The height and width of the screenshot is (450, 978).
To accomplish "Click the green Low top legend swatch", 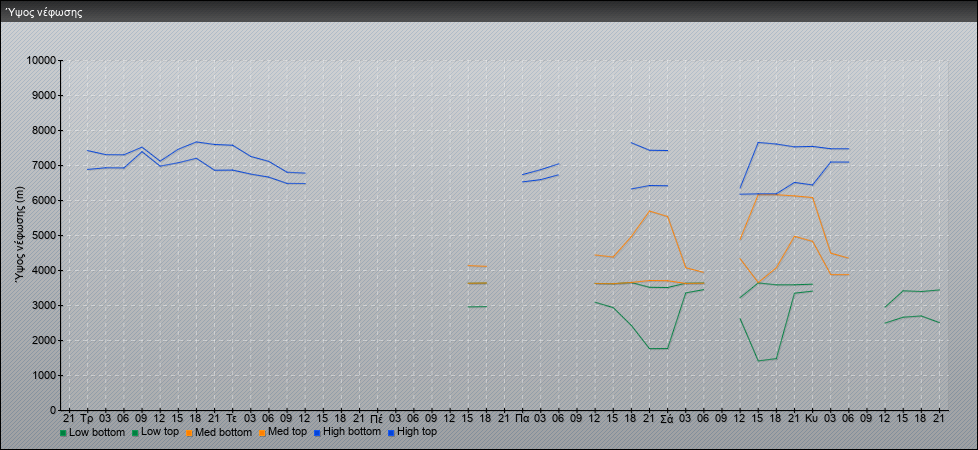I will (135, 432).
